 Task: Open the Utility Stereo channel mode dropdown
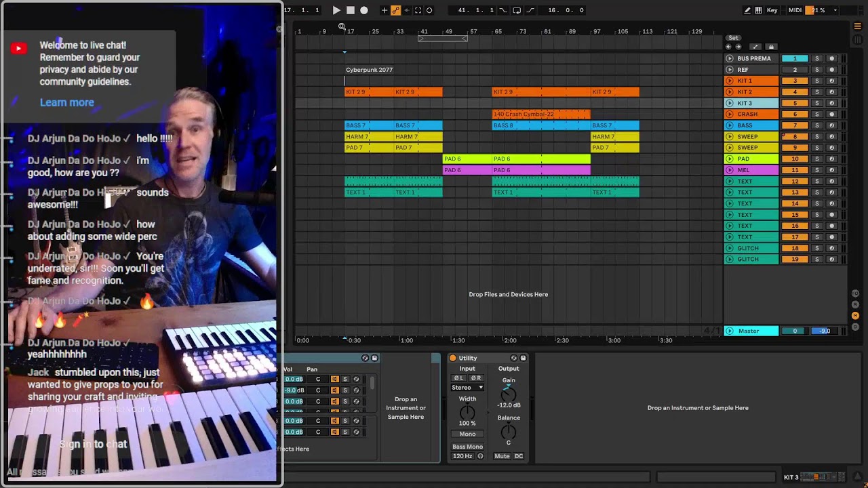pyautogui.click(x=467, y=388)
